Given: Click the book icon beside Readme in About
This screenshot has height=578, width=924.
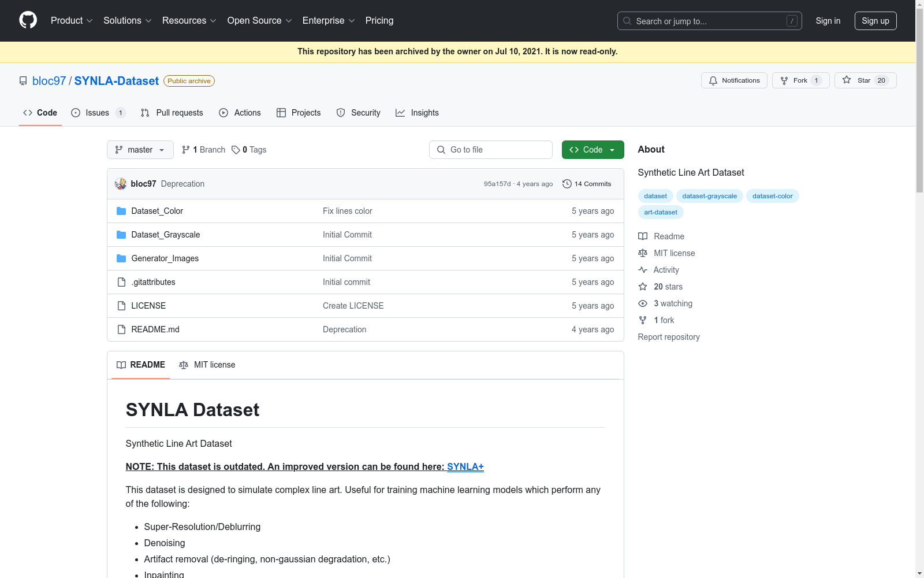Looking at the screenshot, I should [643, 236].
